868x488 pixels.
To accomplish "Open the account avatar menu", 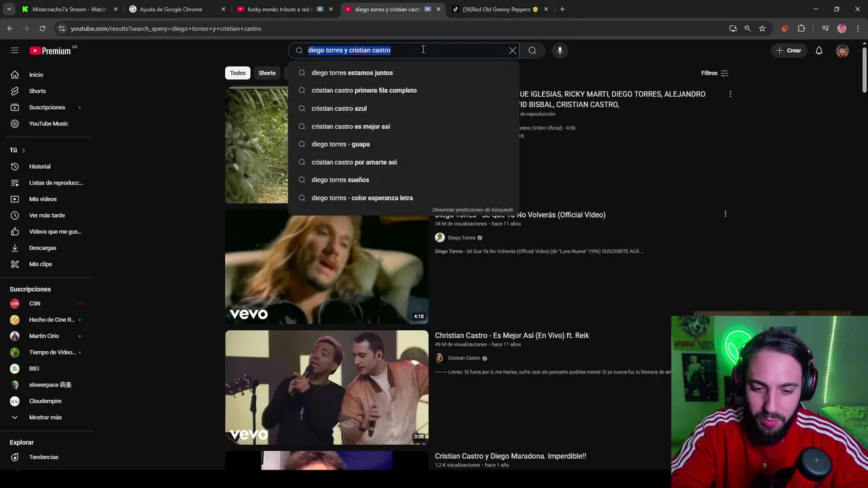I will point(842,51).
